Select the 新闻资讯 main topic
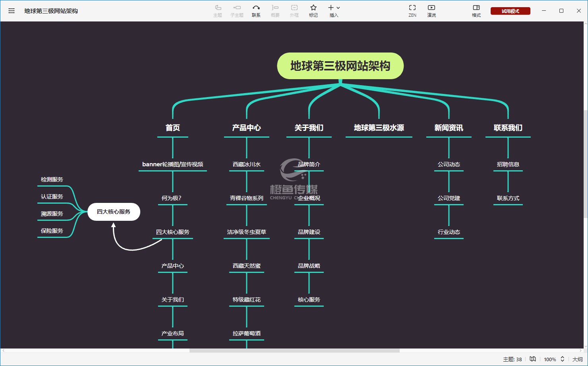 pyautogui.click(x=449, y=128)
